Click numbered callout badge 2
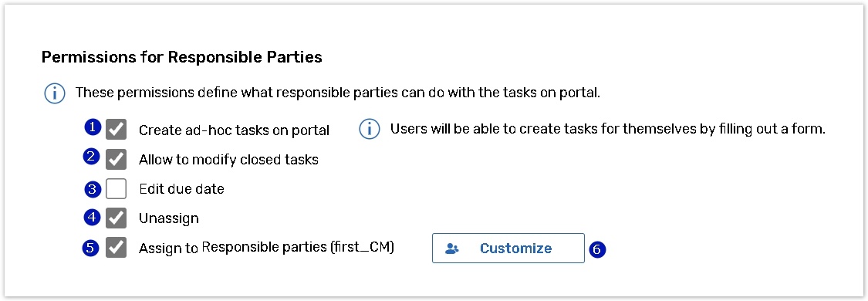 pos(92,158)
